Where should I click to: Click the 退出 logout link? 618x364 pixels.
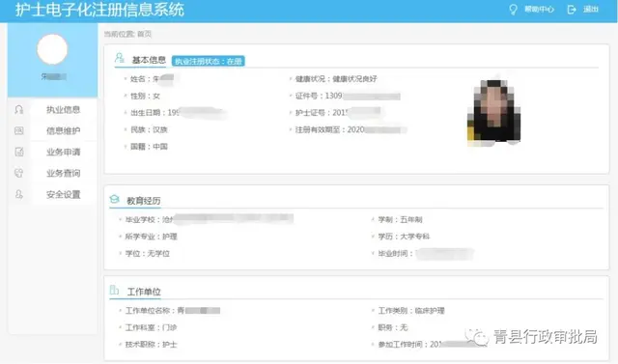(x=590, y=9)
